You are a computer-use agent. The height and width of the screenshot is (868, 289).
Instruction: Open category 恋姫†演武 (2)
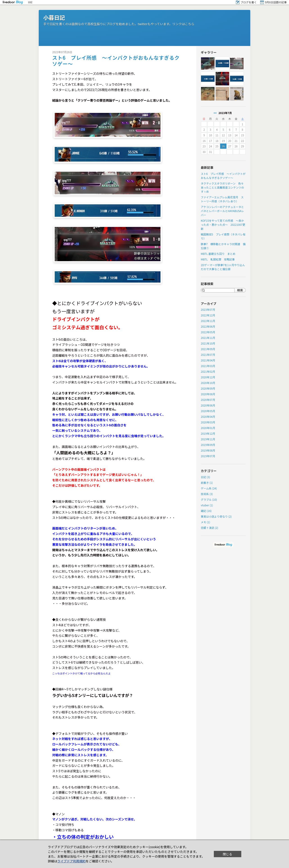point(210,528)
